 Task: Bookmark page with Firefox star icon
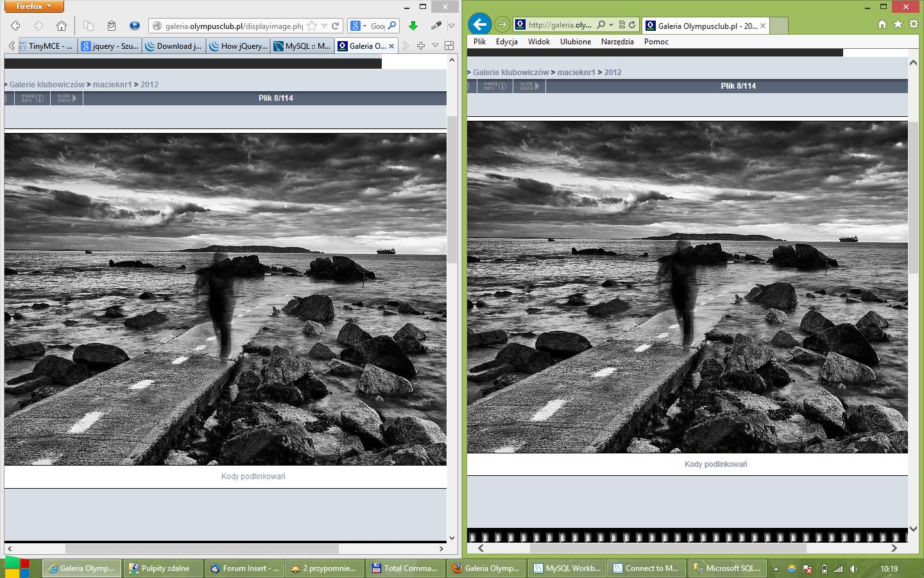(x=312, y=26)
